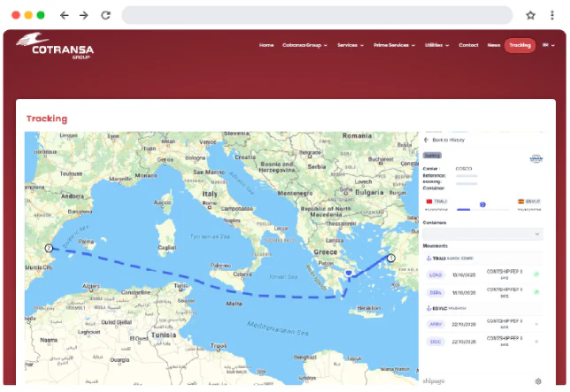Click the Tracking page heading
This screenshot has height=392, width=570.
(x=47, y=119)
